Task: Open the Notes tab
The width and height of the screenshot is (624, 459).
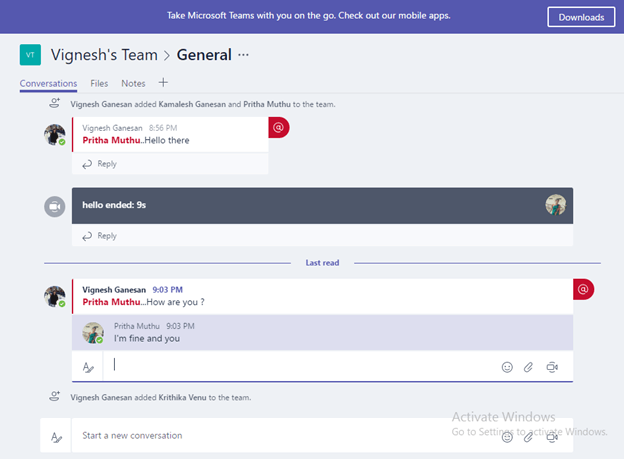Action: click(133, 83)
